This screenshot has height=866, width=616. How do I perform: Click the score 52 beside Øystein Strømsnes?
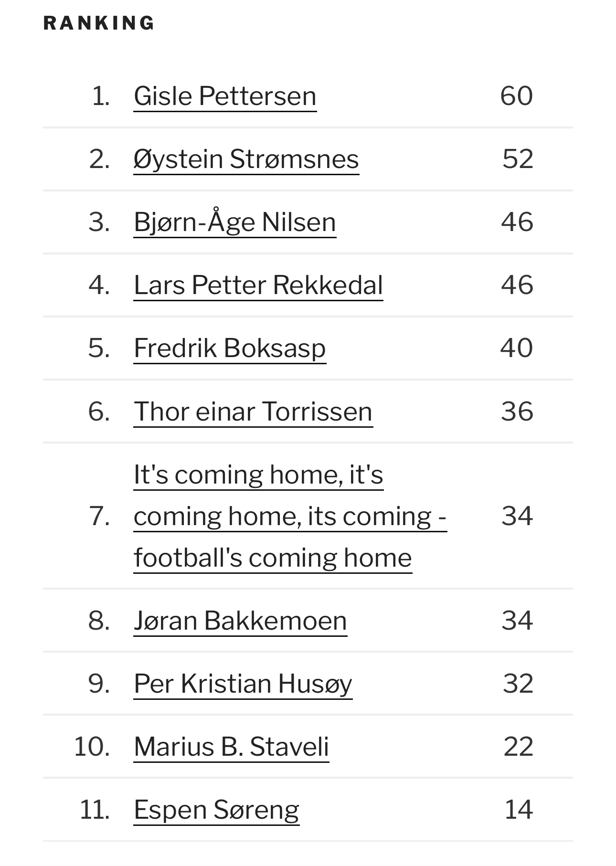point(518,159)
